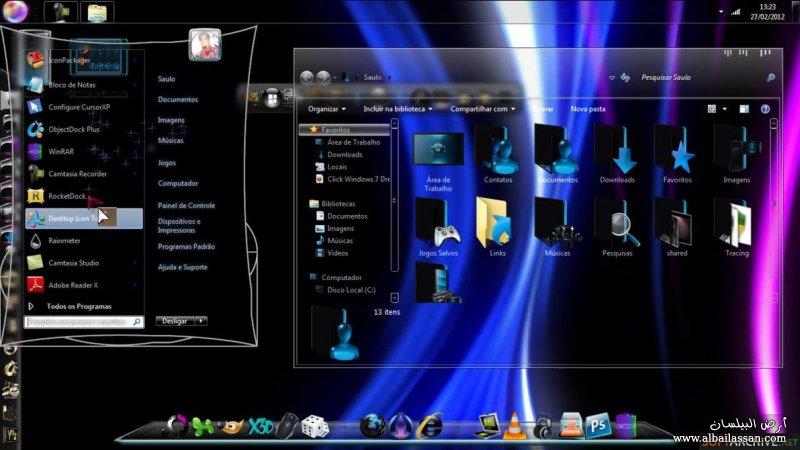Launch Bloco de Notas

(84, 85)
